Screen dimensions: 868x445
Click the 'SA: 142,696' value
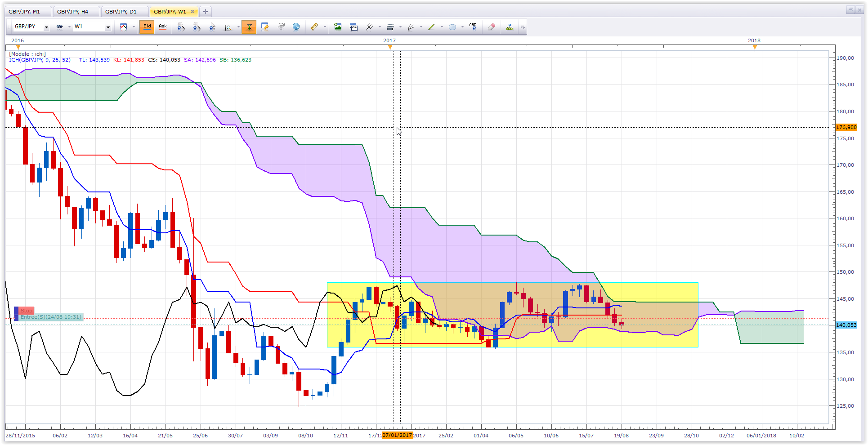click(x=200, y=60)
